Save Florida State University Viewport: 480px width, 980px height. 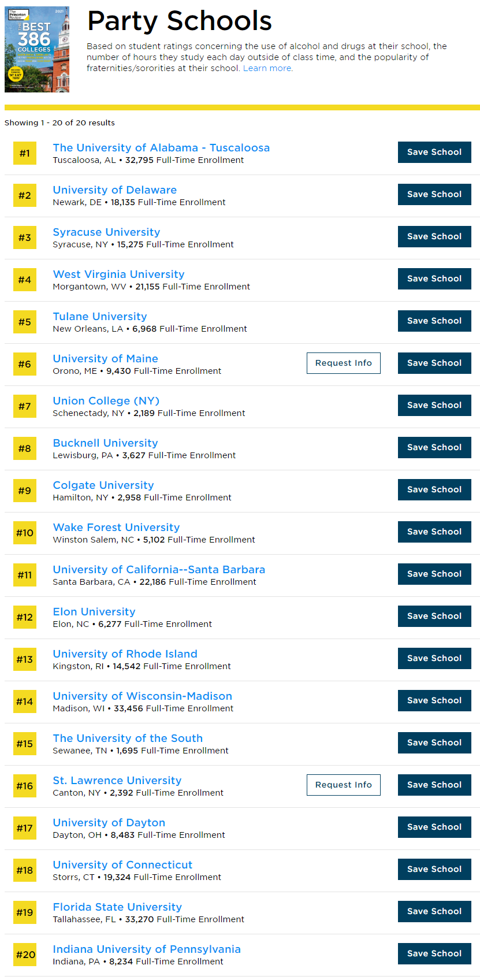pyautogui.click(x=434, y=911)
